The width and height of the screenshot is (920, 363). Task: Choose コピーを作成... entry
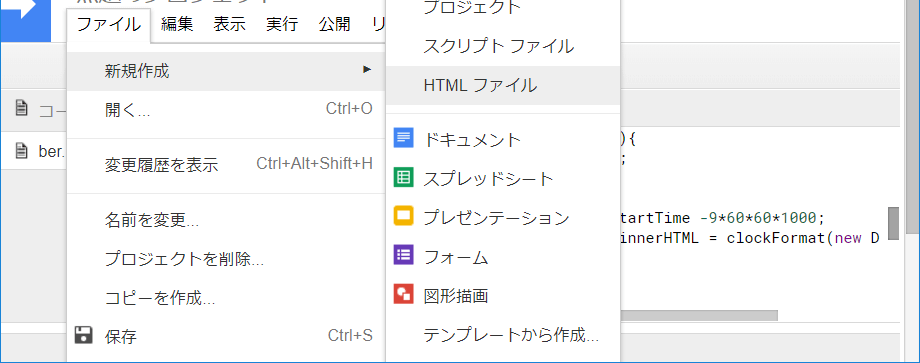pyautogui.click(x=226, y=298)
